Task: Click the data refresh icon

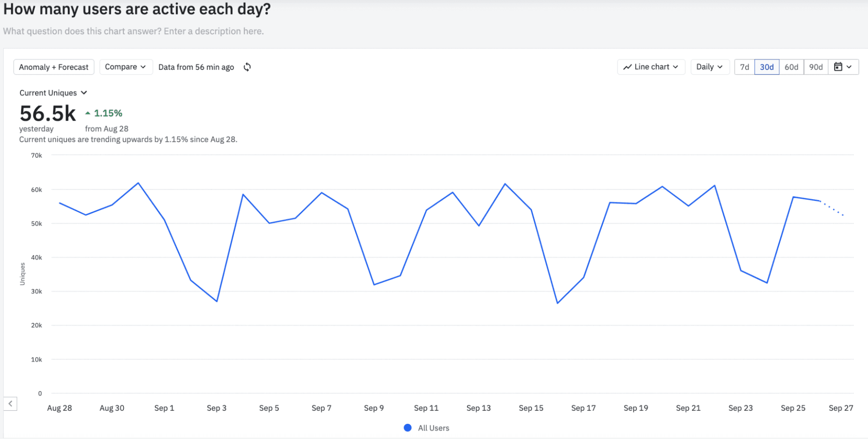Action: click(x=247, y=67)
